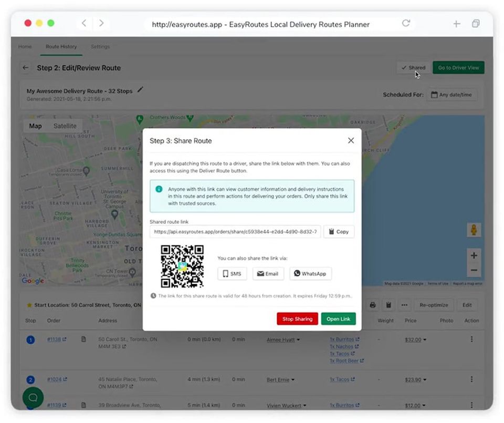Open the $12.00 price dropdown
Screen dimensions: 504x423
pyautogui.click(x=415, y=405)
